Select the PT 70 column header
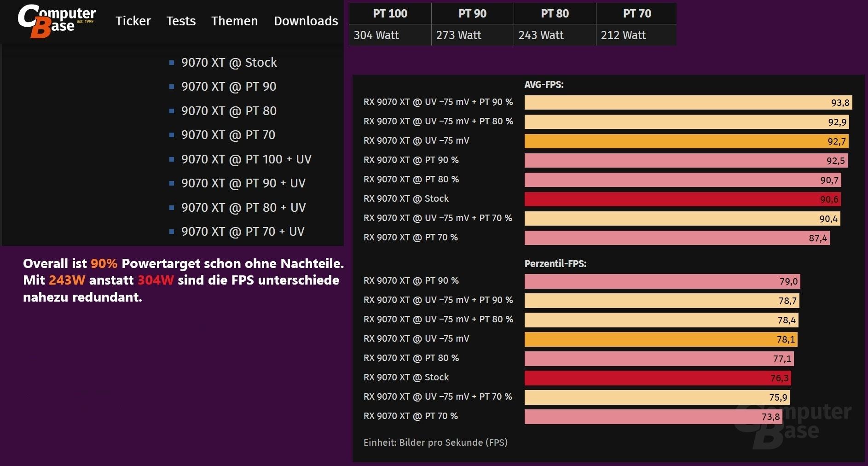 (x=636, y=13)
